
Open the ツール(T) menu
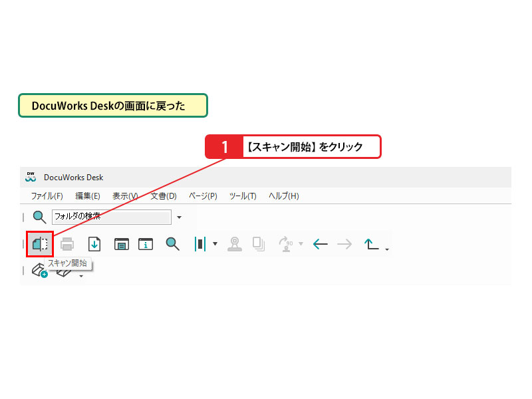tap(243, 196)
